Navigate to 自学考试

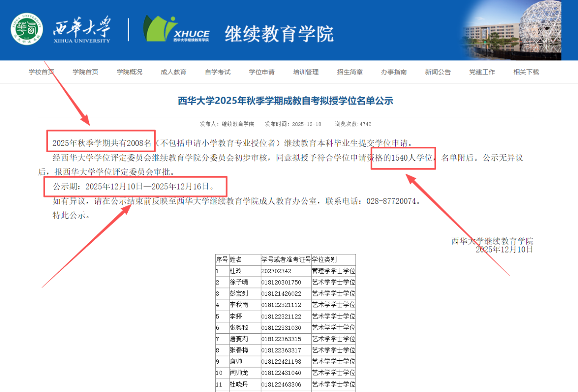pyautogui.click(x=218, y=72)
